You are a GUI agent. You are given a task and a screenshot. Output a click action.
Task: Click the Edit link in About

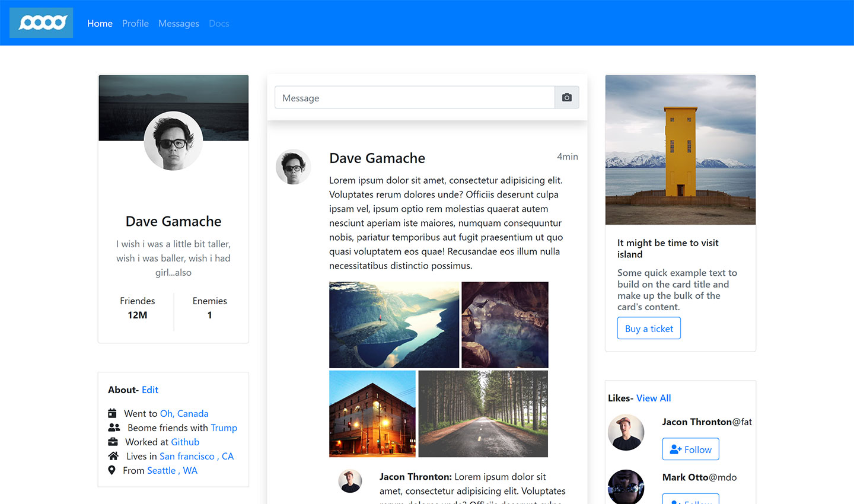click(x=150, y=390)
